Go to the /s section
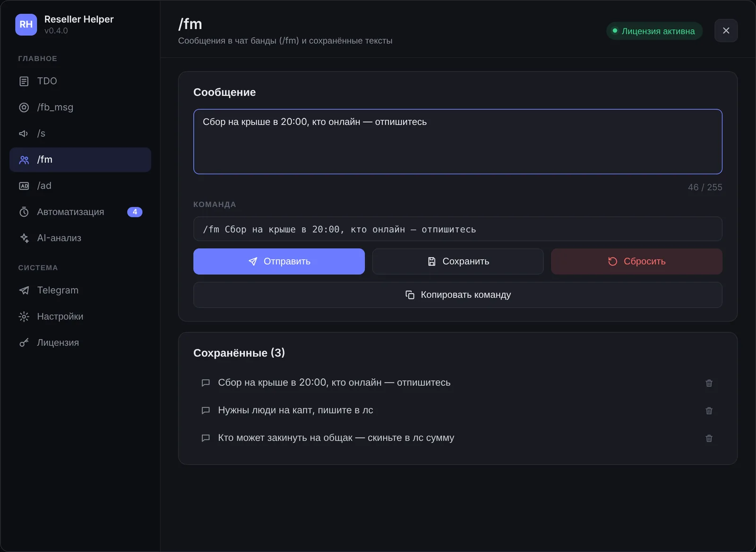 coord(80,134)
